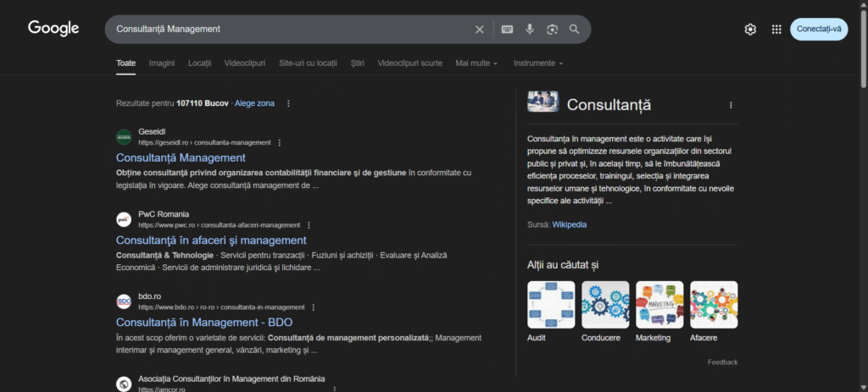This screenshot has height=392, width=868.
Task: Click Asociația Consultanților în Management din România
Action: tap(231, 378)
